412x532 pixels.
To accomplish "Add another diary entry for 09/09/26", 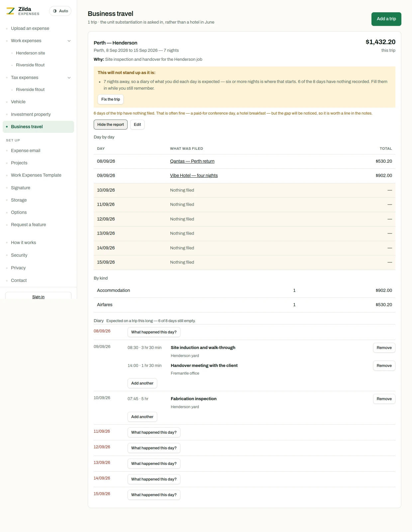I will pyautogui.click(x=142, y=383).
